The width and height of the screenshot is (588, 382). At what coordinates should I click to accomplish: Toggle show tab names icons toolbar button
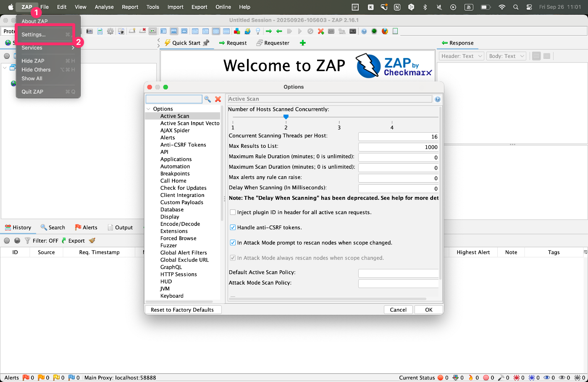coord(153,31)
